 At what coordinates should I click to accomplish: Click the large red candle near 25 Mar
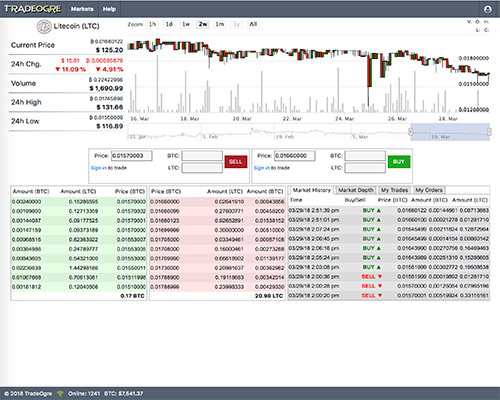click(x=369, y=71)
